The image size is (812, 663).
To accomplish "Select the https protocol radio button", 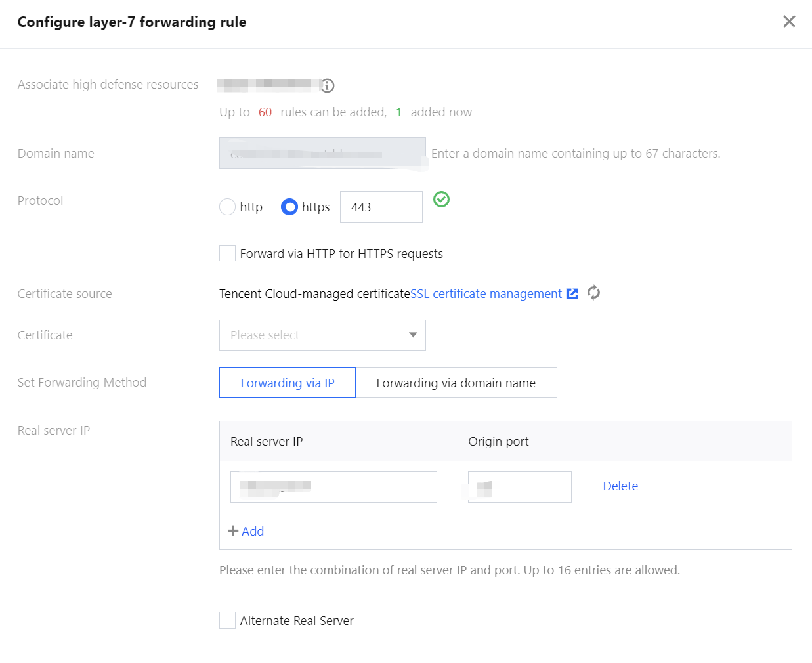I will click(289, 207).
